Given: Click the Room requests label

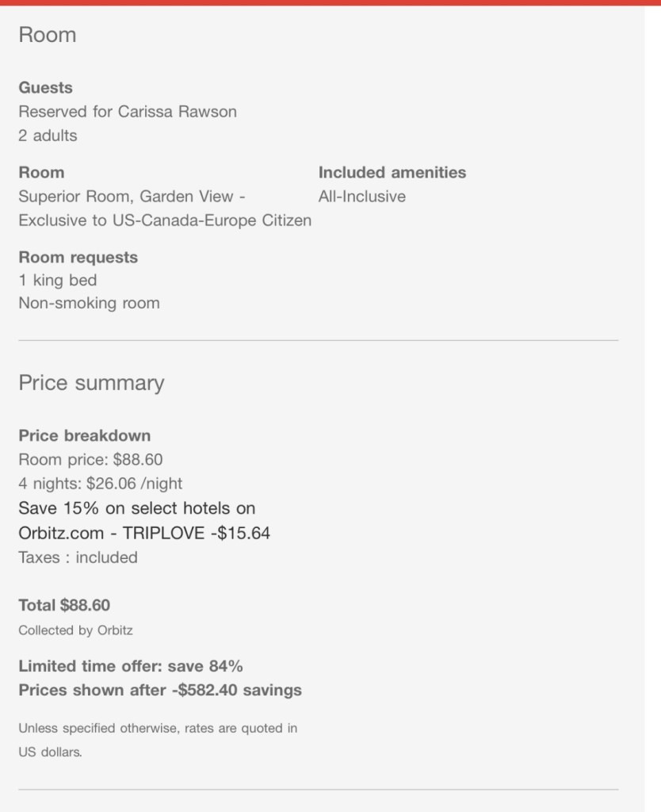Looking at the screenshot, I should click(x=78, y=257).
